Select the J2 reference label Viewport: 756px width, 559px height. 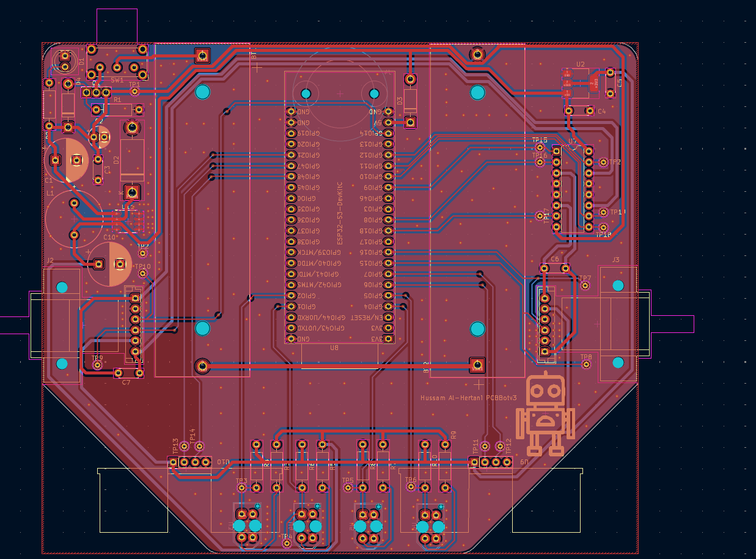[x=50, y=261]
